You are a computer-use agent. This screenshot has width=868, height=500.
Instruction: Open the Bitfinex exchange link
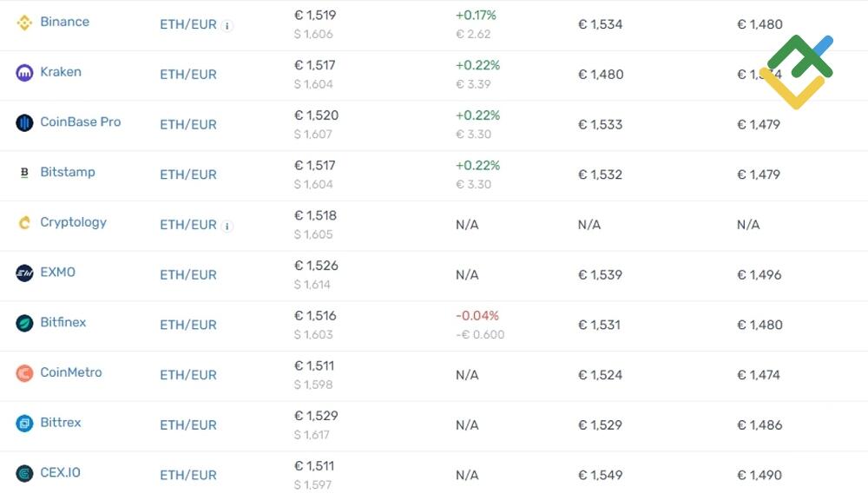point(62,322)
